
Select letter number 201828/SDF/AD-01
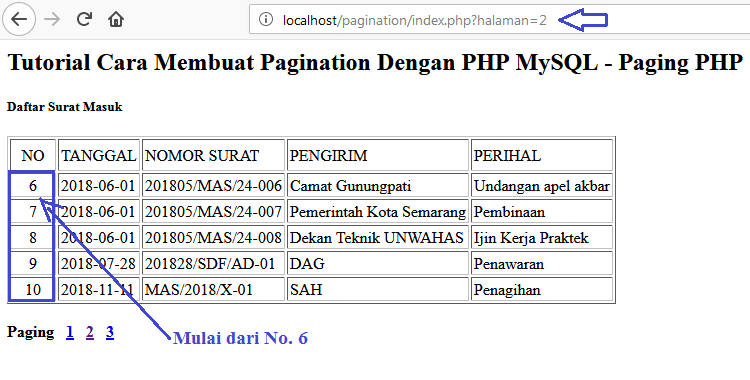213,264
